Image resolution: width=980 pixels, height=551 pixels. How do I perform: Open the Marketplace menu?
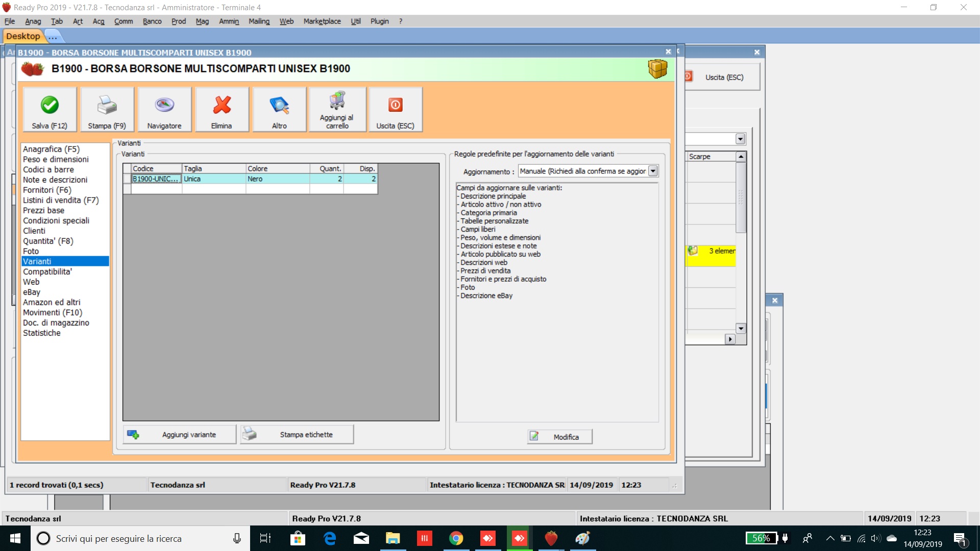pos(322,21)
